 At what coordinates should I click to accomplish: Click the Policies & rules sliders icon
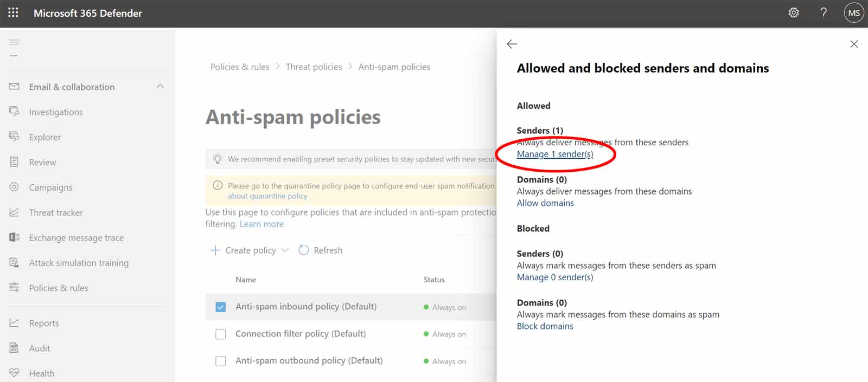(x=14, y=288)
